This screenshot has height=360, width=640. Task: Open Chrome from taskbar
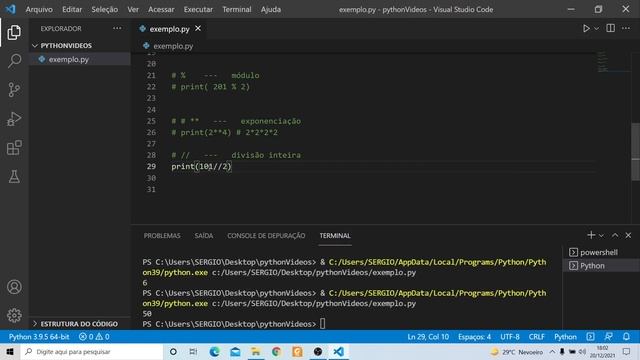tap(276, 351)
